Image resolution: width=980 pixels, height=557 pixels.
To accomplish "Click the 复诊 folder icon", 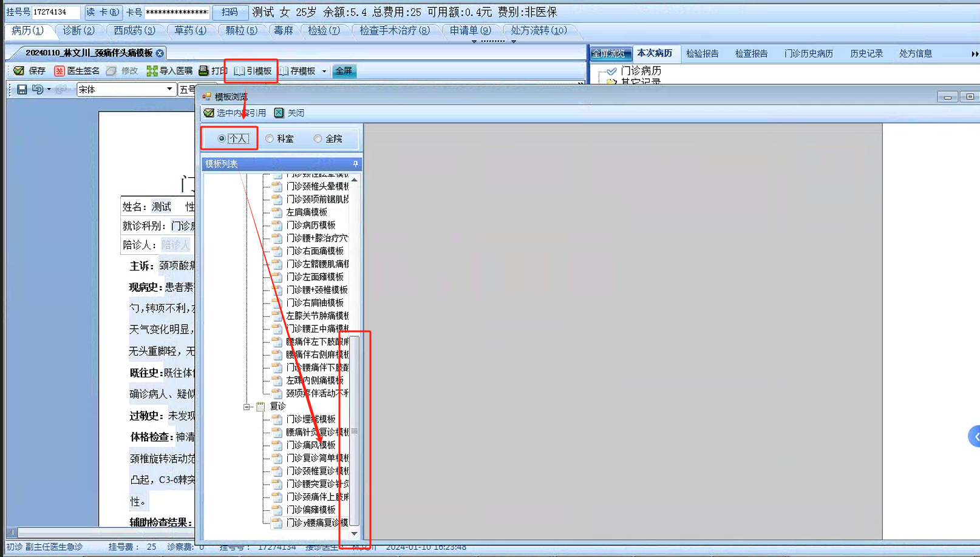I will point(260,407).
